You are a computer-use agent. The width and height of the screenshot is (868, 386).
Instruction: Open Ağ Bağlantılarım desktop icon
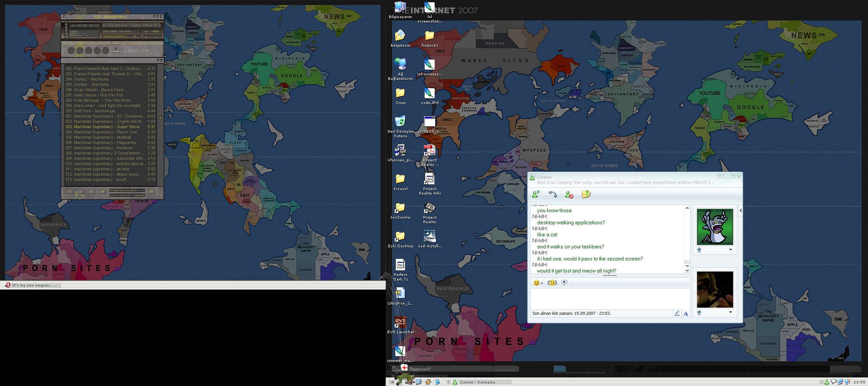tap(401, 69)
